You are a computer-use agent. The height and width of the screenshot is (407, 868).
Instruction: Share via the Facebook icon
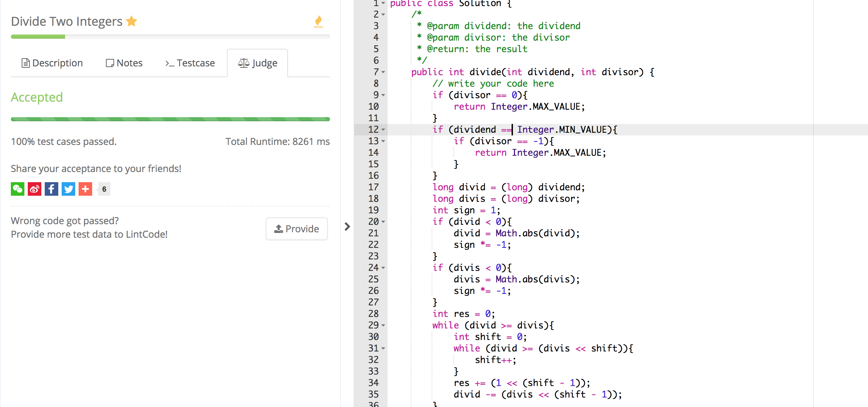pos(51,189)
